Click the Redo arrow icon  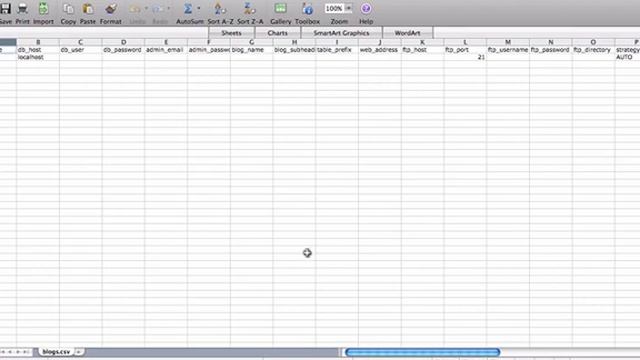click(158, 9)
